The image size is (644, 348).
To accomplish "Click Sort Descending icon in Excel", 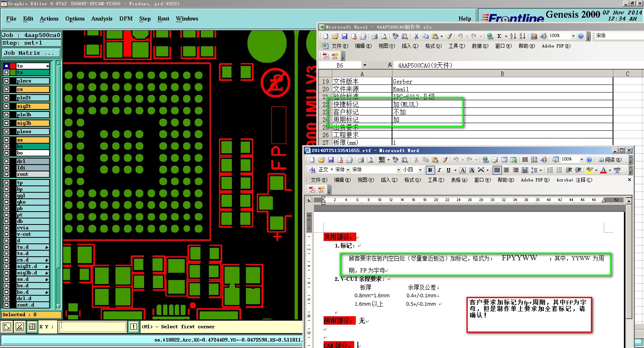I will tap(522, 36).
